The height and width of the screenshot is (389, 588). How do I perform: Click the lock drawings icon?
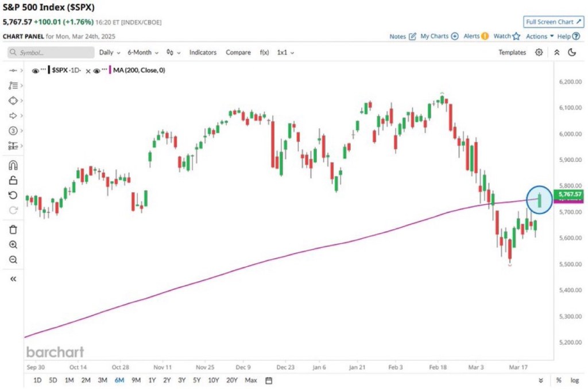[x=13, y=180]
